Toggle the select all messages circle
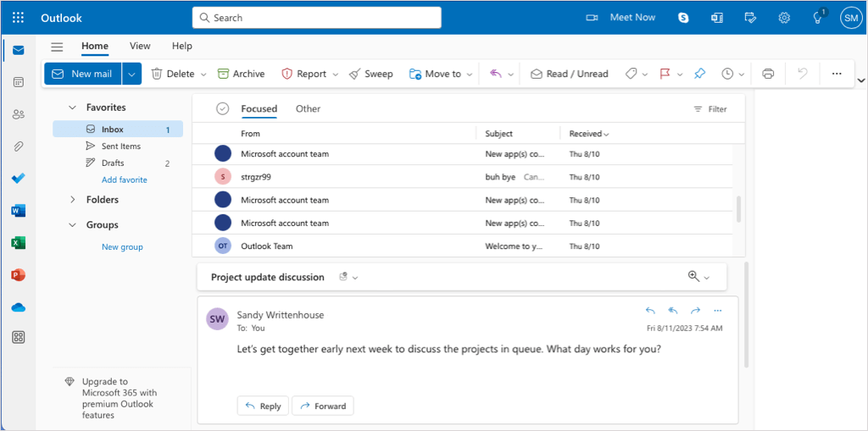Screen dimensions: 868x431 (223, 108)
